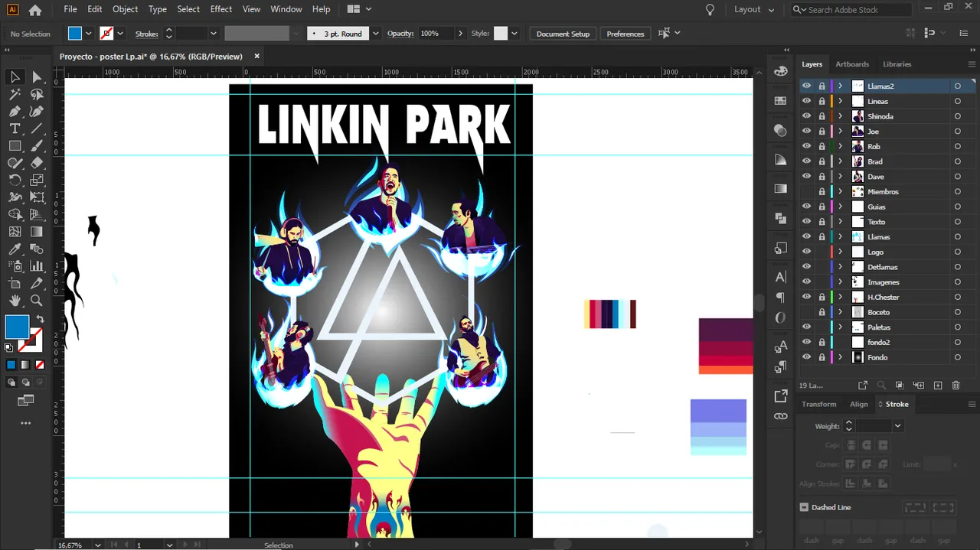Open Edit Toolbar three-dots button

25,423
